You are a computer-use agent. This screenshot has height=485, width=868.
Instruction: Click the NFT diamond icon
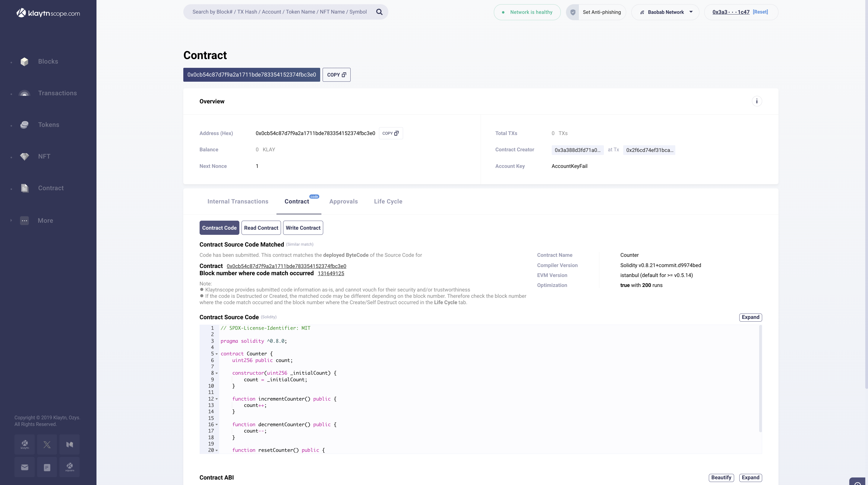coord(24,157)
